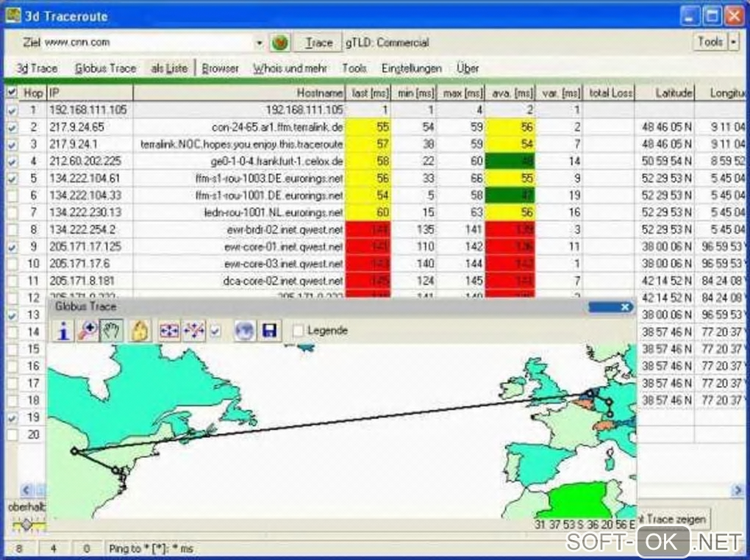
Task: Open the Über tab
Action: pos(468,68)
